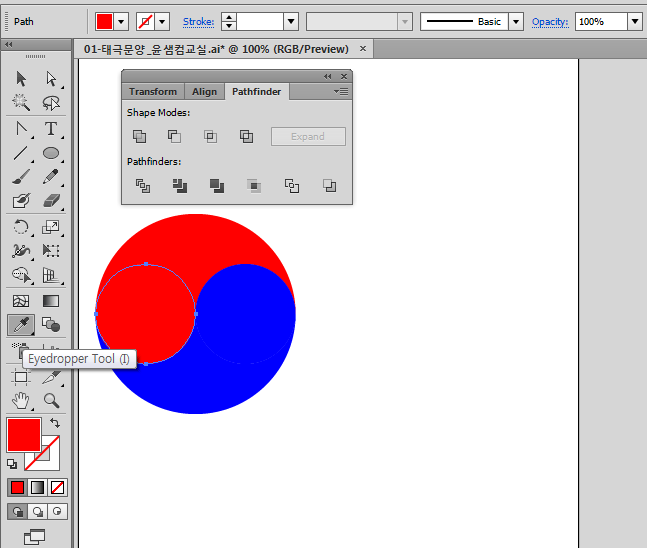Viewport: 647px width, 548px height.
Task: Select the Scale tool
Action: [51, 227]
